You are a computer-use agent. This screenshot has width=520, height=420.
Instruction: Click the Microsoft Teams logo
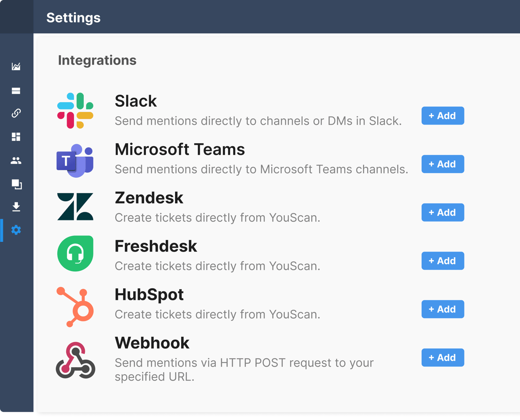coord(75,160)
